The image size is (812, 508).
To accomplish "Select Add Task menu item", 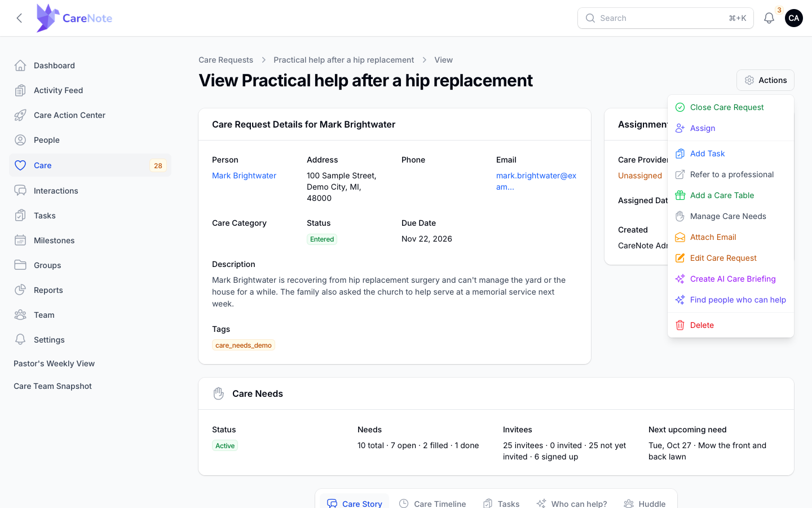I will (x=731, y=154).
